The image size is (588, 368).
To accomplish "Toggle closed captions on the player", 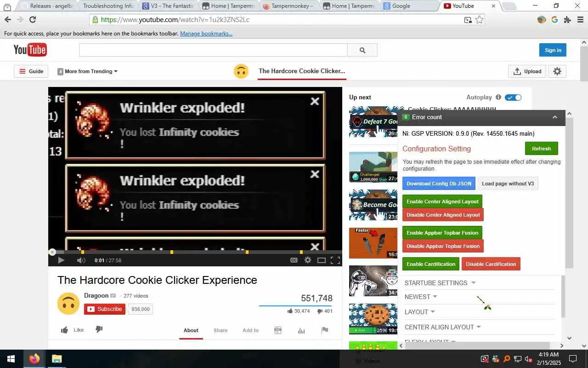I will coord(294,260).
